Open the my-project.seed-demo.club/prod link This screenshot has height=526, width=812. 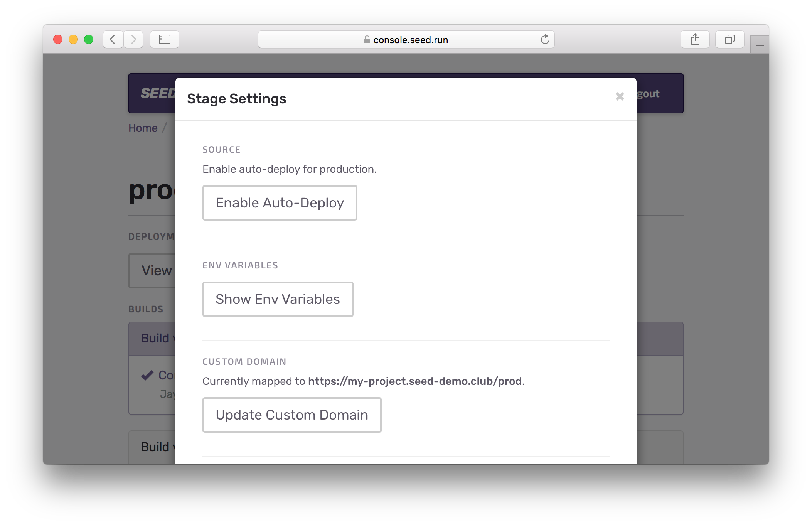[x=415, y=381]
